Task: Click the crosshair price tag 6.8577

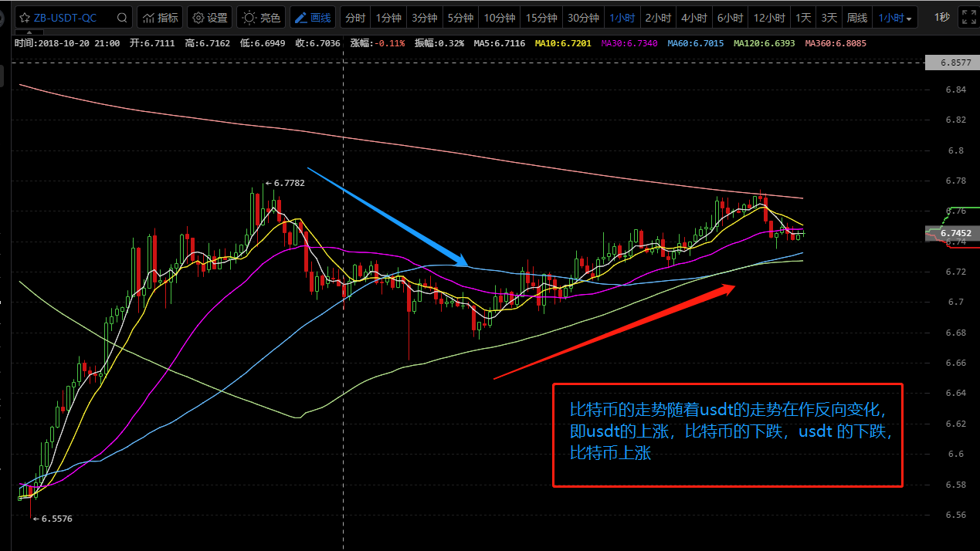Action: tap(952, 64)
